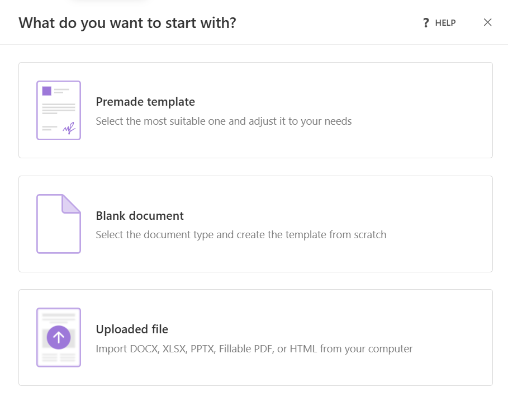Select the Premade template option
This screenshot has width=508, height=420.
click(x=255, y=110)
